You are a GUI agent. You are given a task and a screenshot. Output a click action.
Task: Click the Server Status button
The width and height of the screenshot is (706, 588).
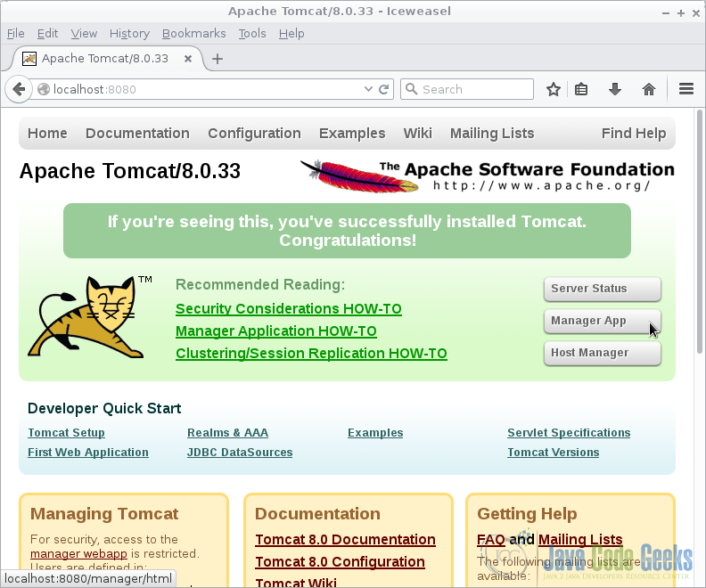point(602,289)
